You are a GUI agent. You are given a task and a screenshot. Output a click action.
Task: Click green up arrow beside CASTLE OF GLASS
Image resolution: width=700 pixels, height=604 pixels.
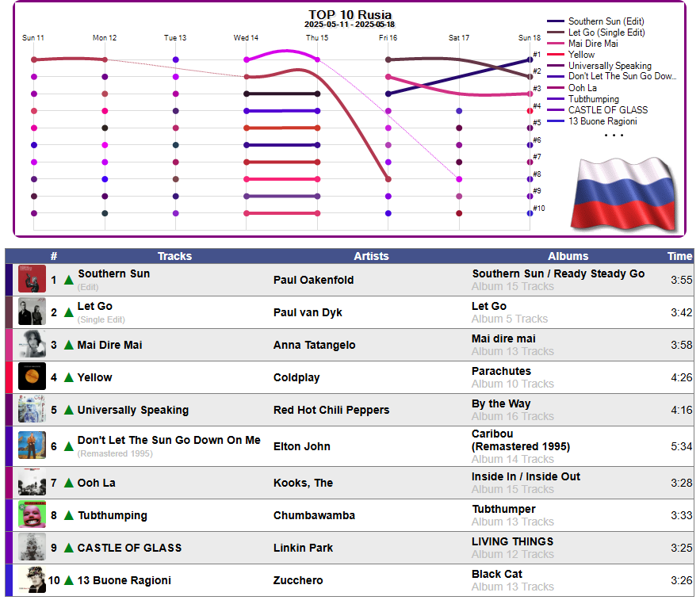click(x=69, y=549)
